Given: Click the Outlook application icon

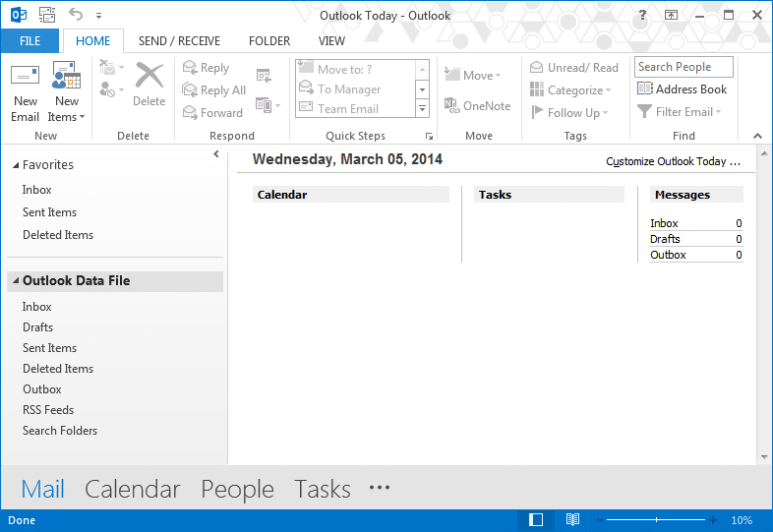Looking at the screenshot, I should pyautogui.click(x=19, y=15).
